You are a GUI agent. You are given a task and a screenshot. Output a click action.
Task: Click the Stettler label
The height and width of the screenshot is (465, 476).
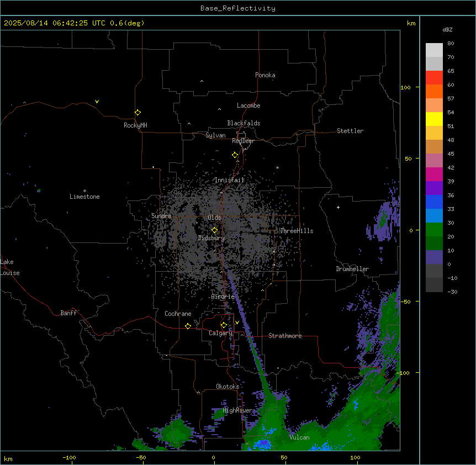[350, 131]
